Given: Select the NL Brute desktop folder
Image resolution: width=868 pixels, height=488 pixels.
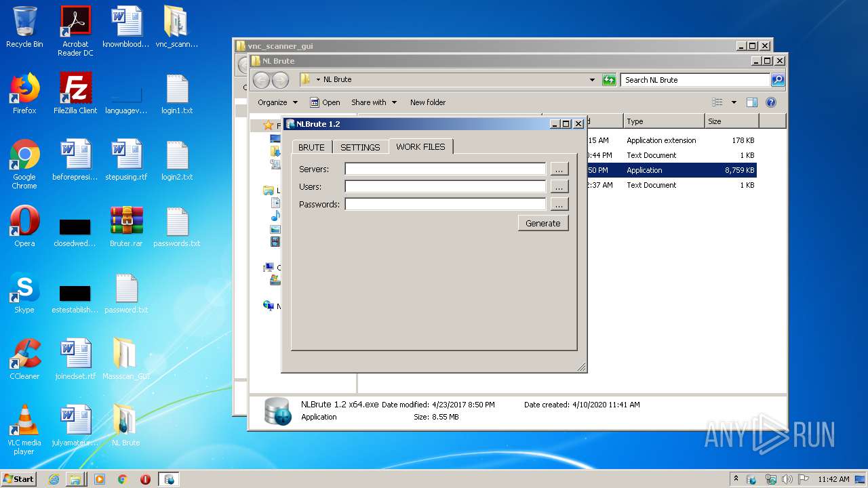Looking at the screenshot, I should tap(126, 426).
